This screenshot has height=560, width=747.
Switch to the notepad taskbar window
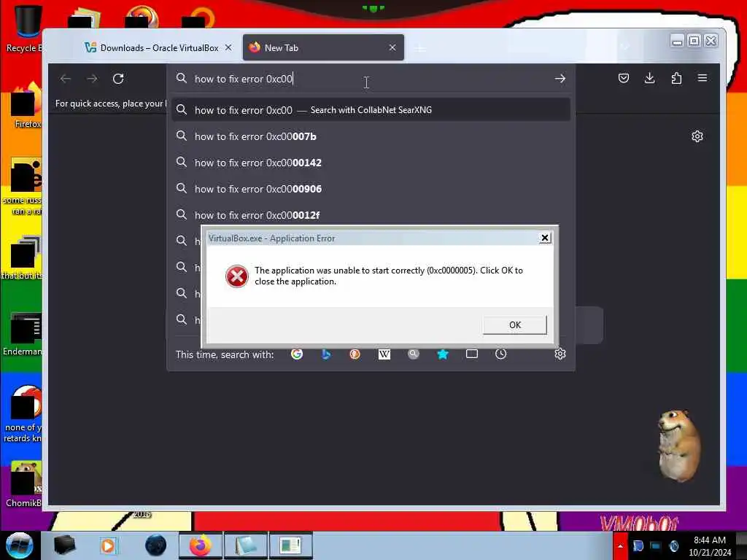pyautogui.click(x=245, y=545)
